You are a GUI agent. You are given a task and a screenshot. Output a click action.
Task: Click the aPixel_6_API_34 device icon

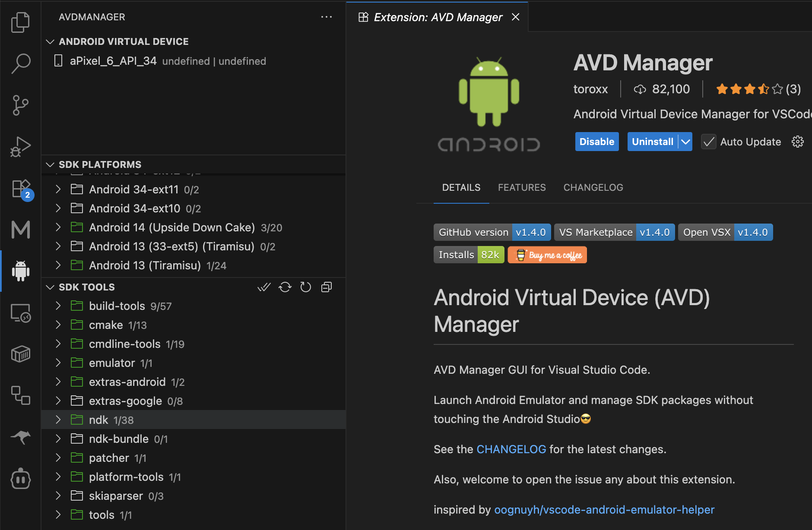(x=58, y=61)
